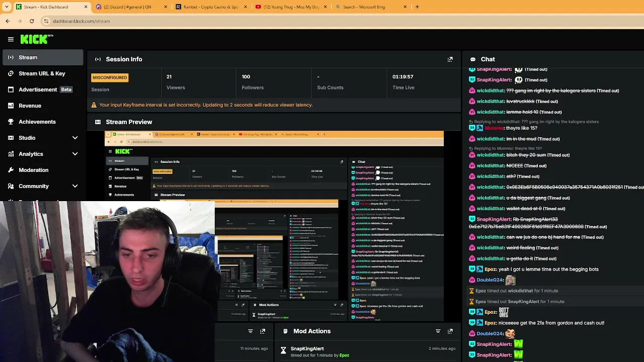Screen dimensions: 644x362
Task: Click the address bar URL dashboard.kick.com/stream
Action: (81, 21)
